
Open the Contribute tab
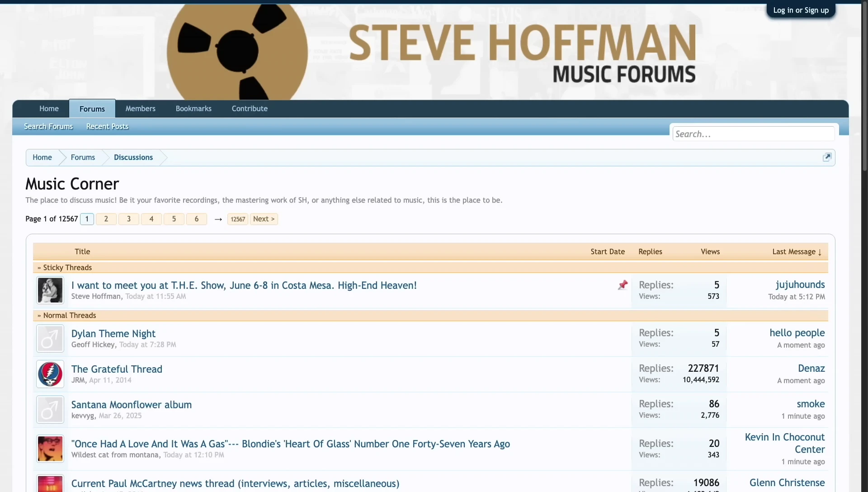pos(250,109)
